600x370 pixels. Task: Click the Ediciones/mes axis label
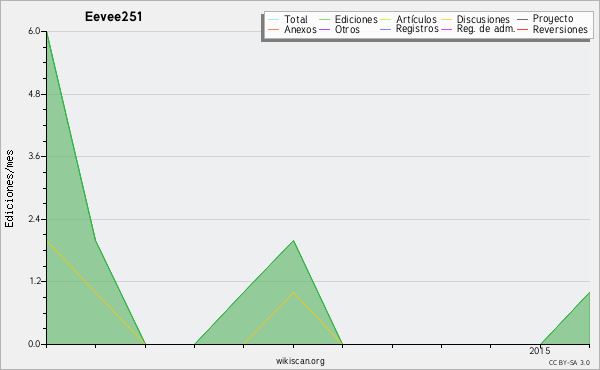coord(9,189)
